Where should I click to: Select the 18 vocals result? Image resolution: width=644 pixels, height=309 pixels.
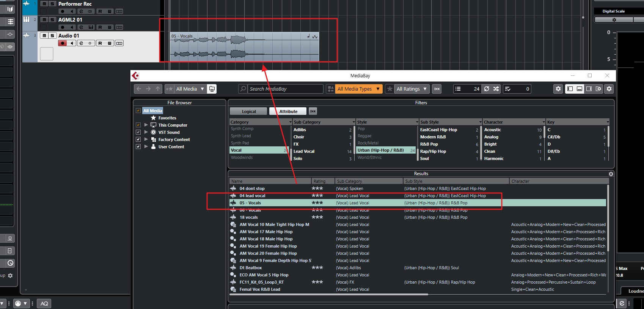click(x=417, y=217)
